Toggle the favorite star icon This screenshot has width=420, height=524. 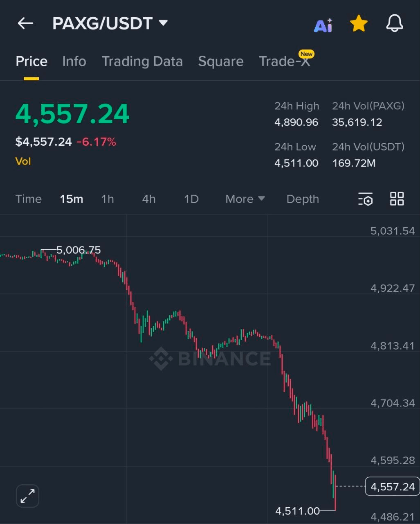coord(359,24)
